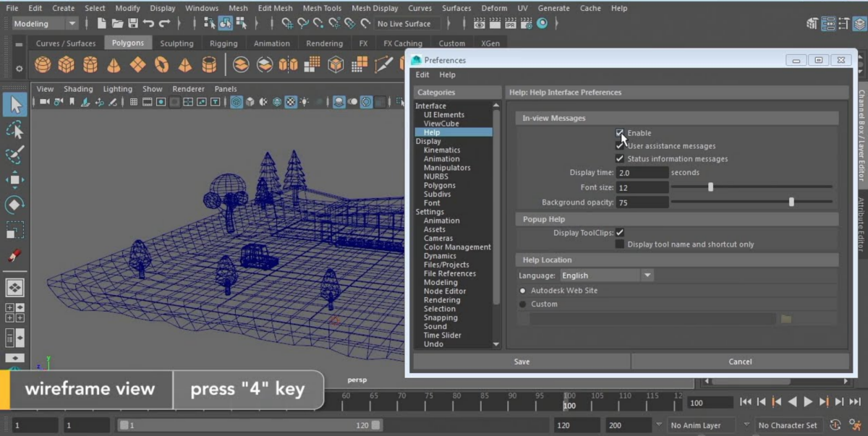Toggle Display ToolClips checkbox
Screen dimensions: 868x436
pos(620,233)
